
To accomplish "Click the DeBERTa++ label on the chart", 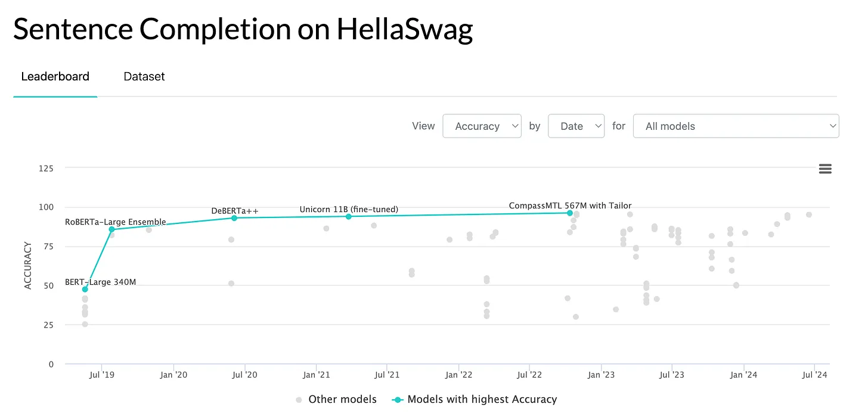I will click(x=235, y=210).
